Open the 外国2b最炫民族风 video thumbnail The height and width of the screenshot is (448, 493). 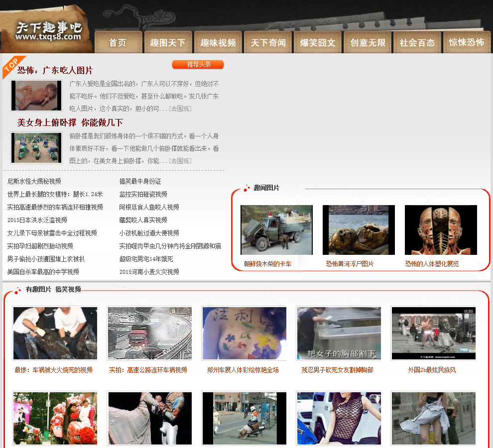[x=434, y=333]
